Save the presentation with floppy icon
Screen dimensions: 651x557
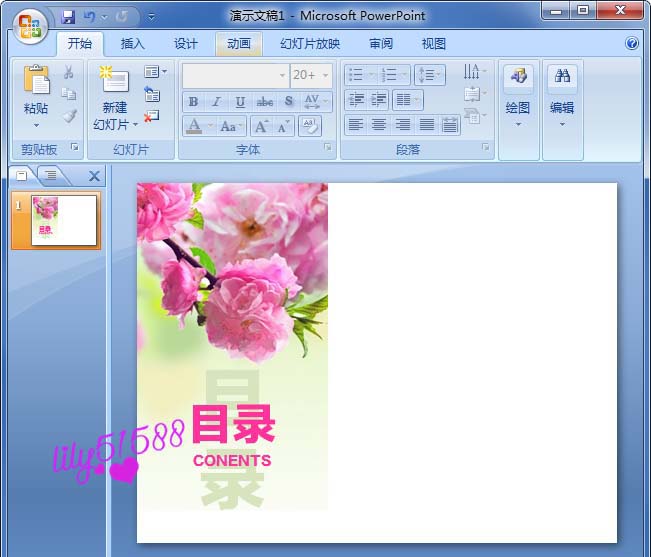pos(68,17)
